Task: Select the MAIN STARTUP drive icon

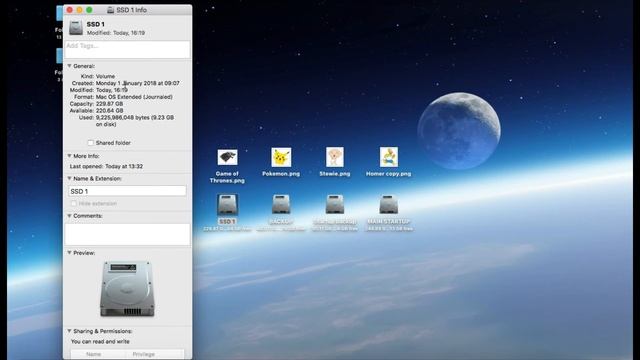Action: [389, 204]
